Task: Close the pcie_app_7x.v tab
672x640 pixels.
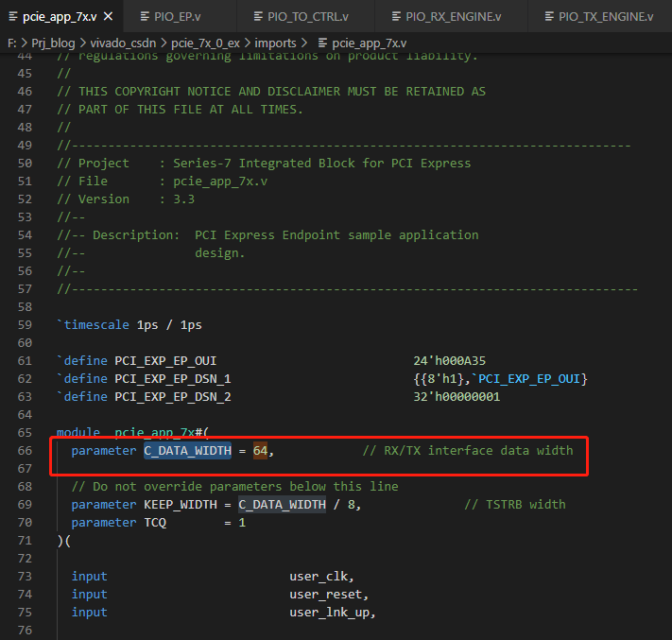Action: tap(109, 17)
